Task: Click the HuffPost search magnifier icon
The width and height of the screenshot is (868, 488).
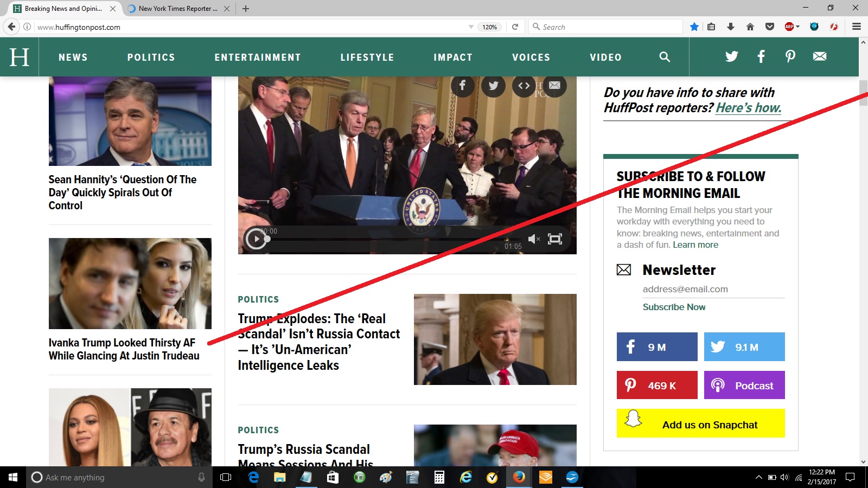Action: coord(665,57)
